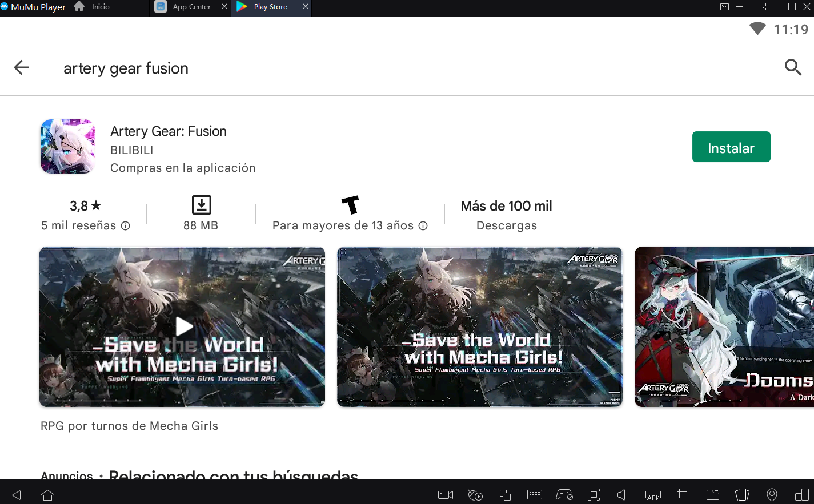Open the screen recorder camera icon
Screen dimensions: 814x504
click(446, 495)
